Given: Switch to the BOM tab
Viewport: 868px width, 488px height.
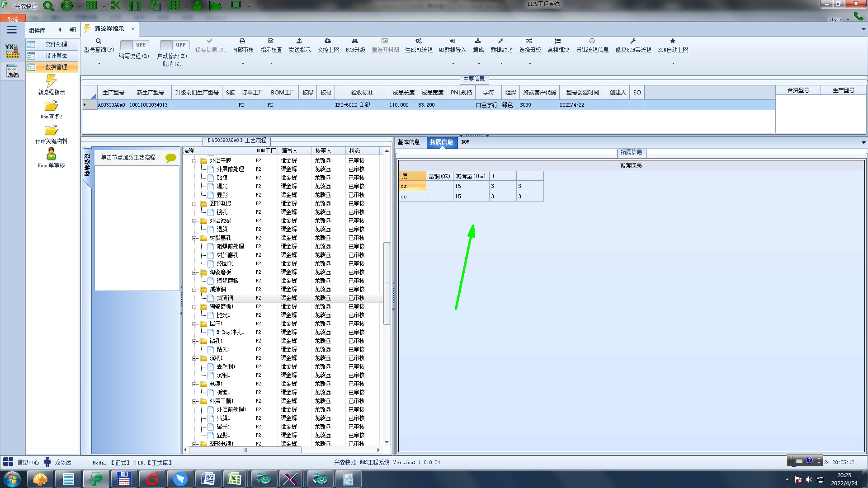Looking at the screenshot, I should point(465,142).
